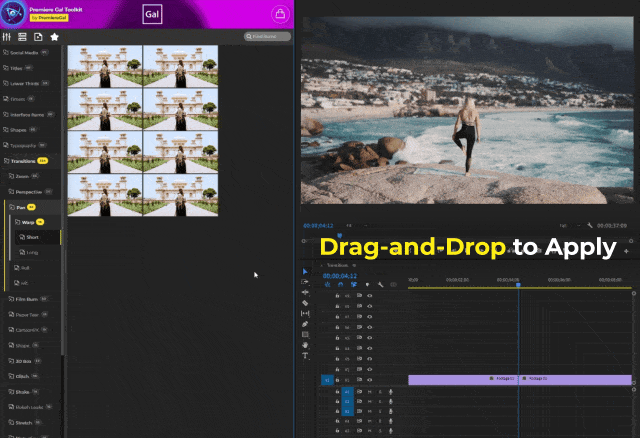Screen dimensions: 640x438
Task: Open the shopping bag store icon
Action: [278, 14]
